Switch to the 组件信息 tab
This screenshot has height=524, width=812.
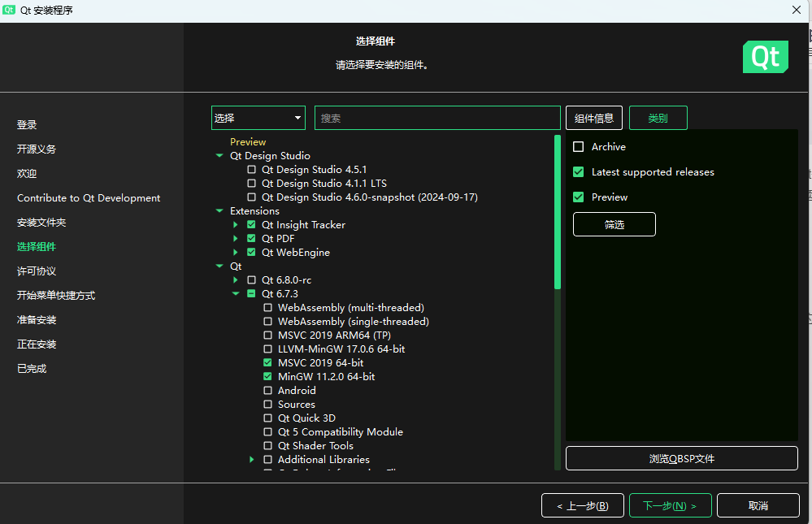[x=594, y=118]
